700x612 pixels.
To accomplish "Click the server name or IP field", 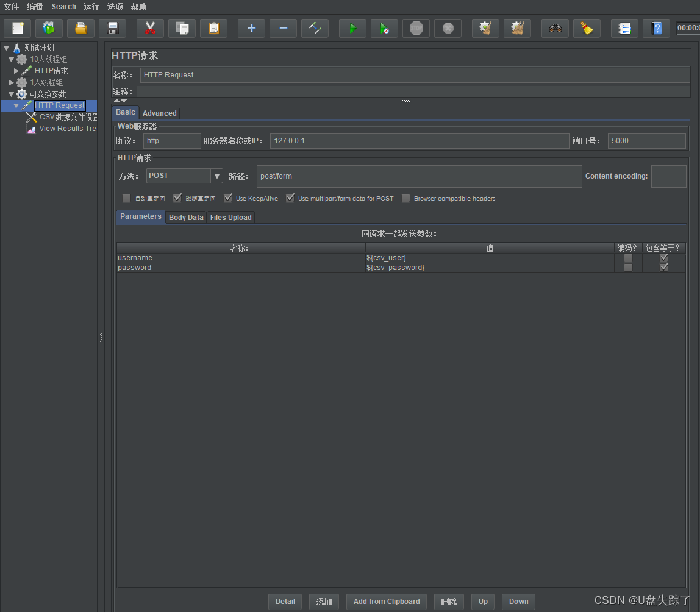I will point(420,141).
